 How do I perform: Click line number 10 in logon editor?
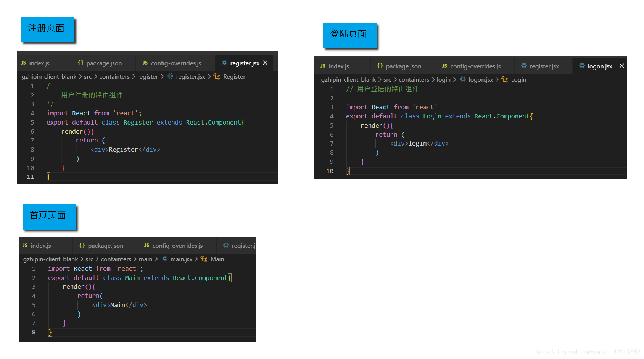click(330, 171)
